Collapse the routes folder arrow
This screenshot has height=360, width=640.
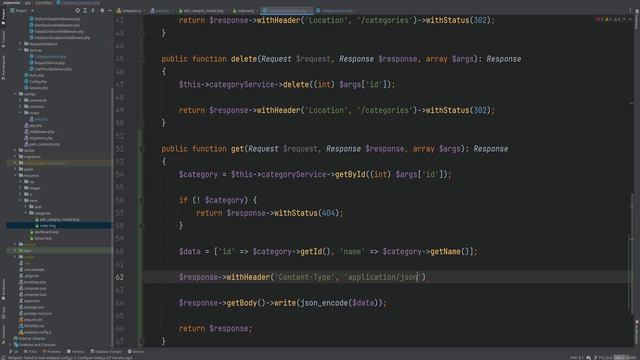(21, 113)
